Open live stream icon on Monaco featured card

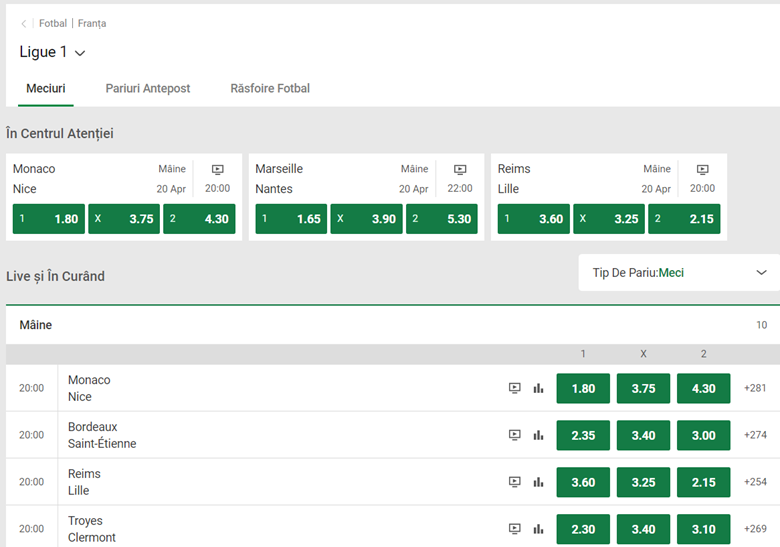pyautogui.click(x=217, y=170)
